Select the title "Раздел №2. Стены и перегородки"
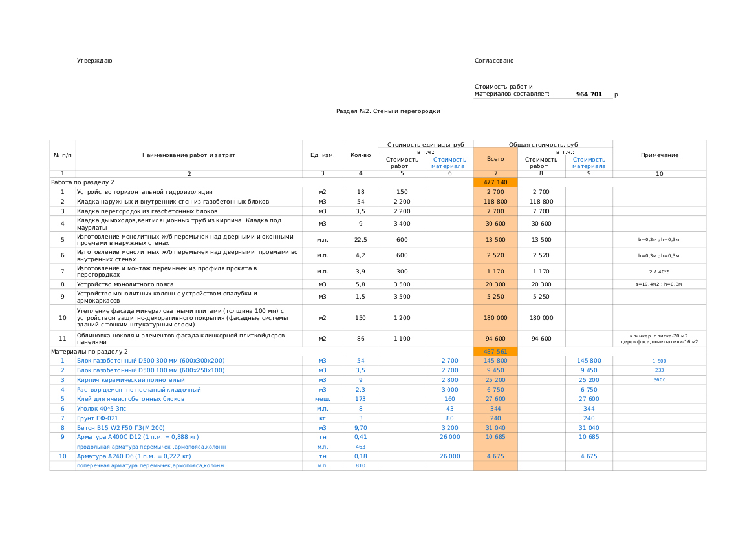The image size is (756, 534). coord(388,111)
